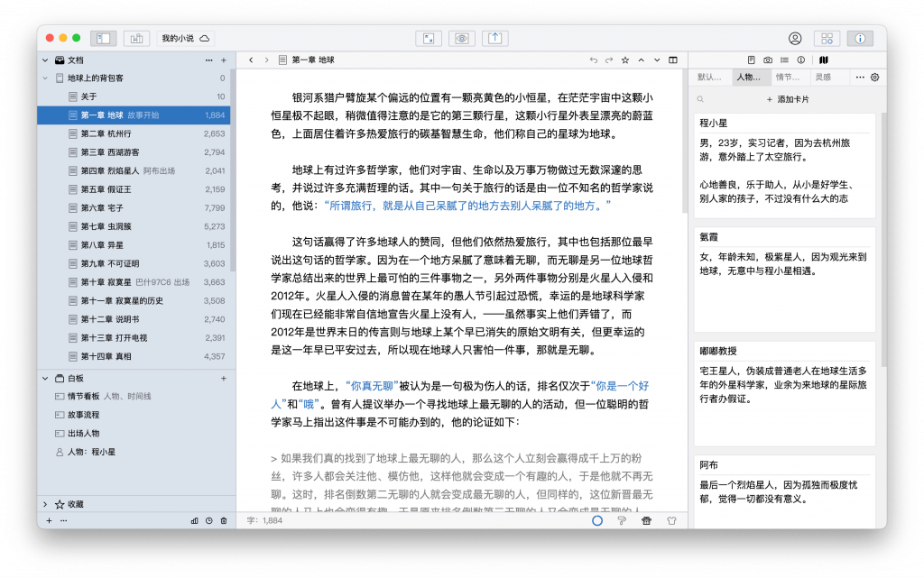Image resolution: width=924 pixels, height=578 pixels.
Task: Click the cards panel book icon
Action: coord(824,60)
